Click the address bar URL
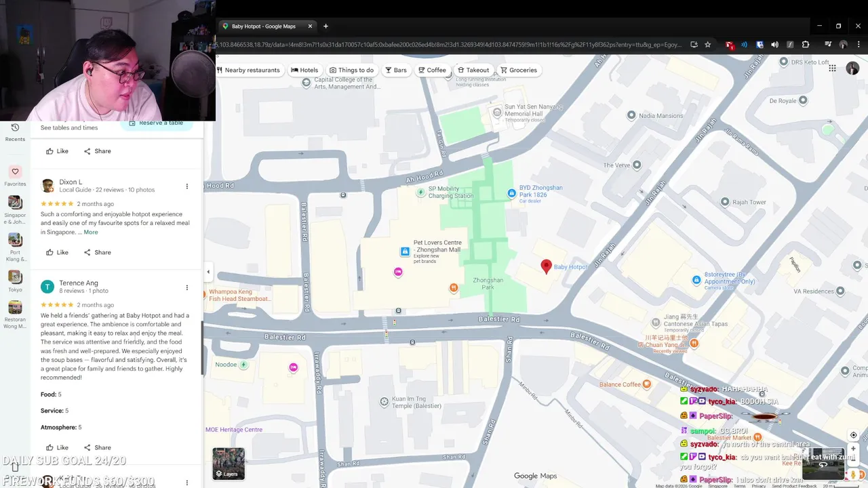This screenshot has width=868, height=488. click(x=448, y=45)
